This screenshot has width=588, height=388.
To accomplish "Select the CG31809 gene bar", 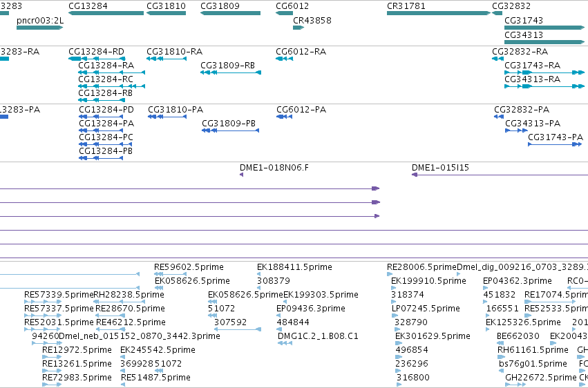I will (x=231, y=13).
